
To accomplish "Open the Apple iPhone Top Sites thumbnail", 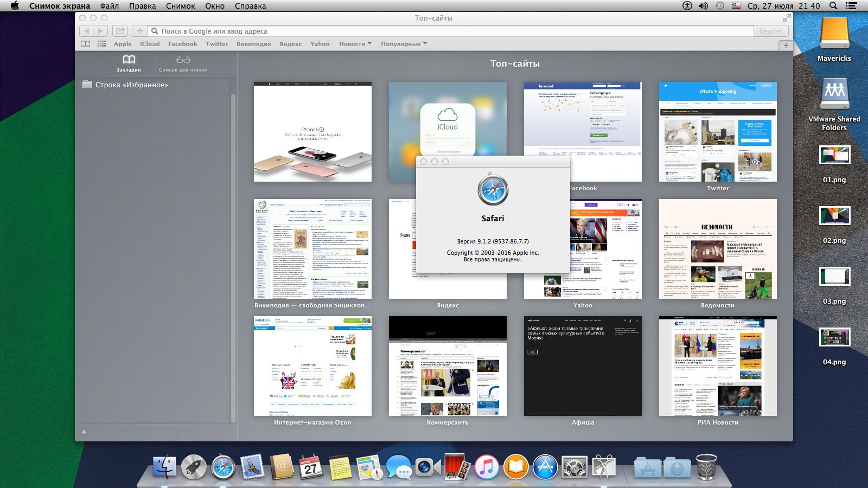I will point(312,132).
